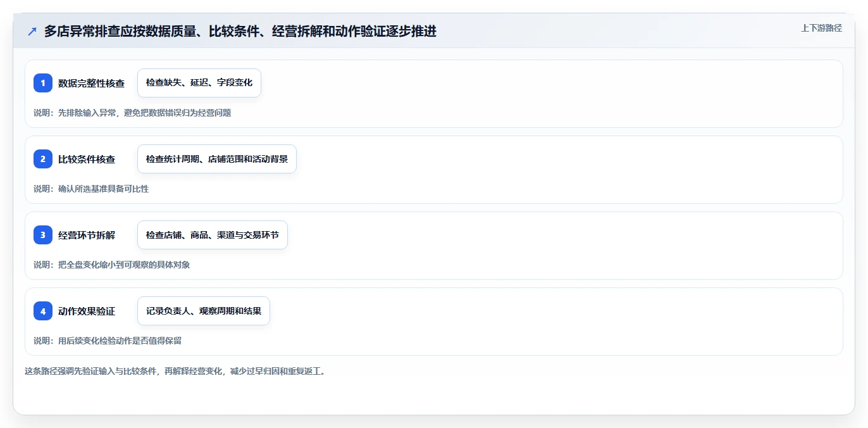The height and width of the screenshot is (428, 868).
Task: Click step number 1 badge
Action: [43, 83]
